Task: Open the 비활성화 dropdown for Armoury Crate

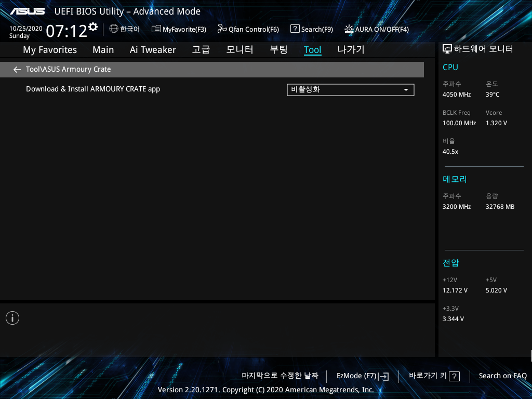Action: click(351, 90)
